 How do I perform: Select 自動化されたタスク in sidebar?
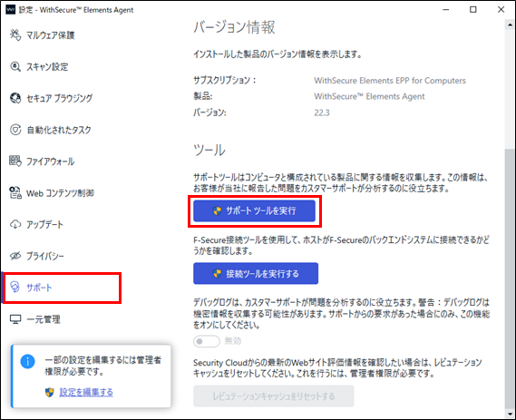tap(59, 130)
